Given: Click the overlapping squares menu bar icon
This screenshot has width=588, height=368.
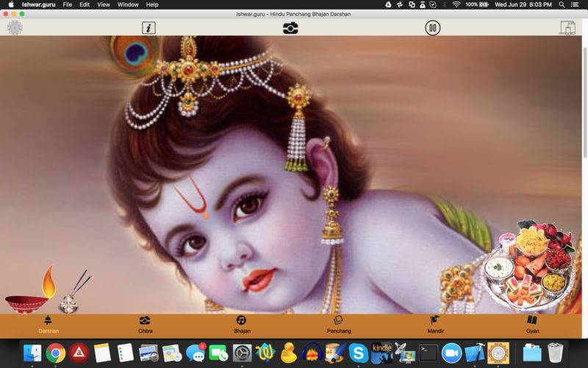Looking at the screenshot, I should (412, 4).
